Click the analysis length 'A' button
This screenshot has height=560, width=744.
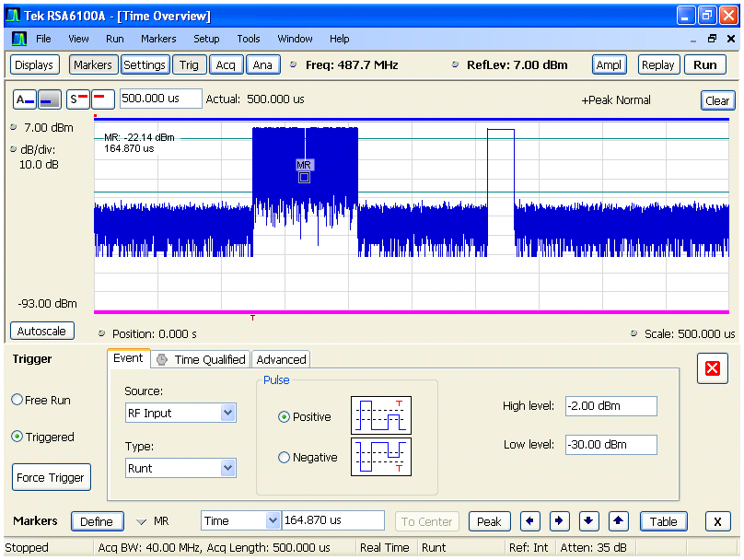pyautogui.click(x=25, y=100)
